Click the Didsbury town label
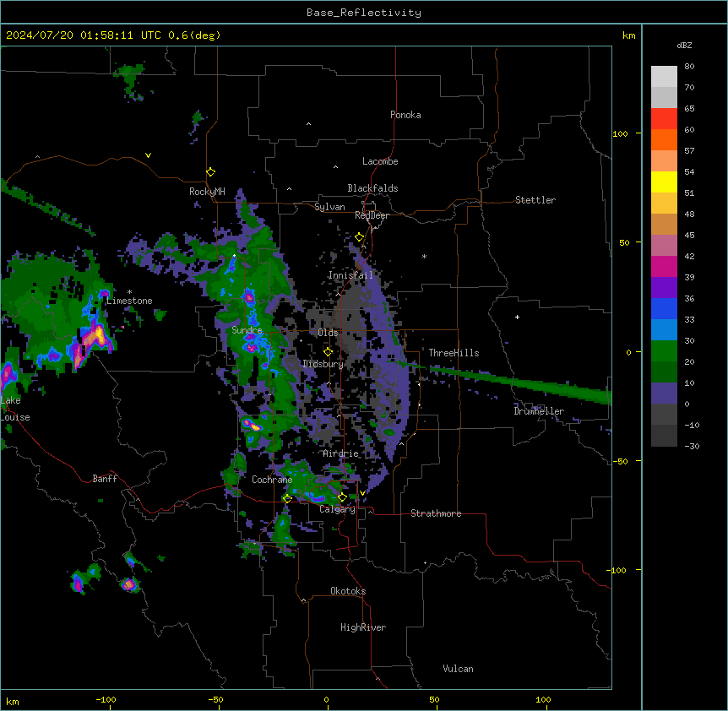This screenshot has width=728, height=711. 323,364
